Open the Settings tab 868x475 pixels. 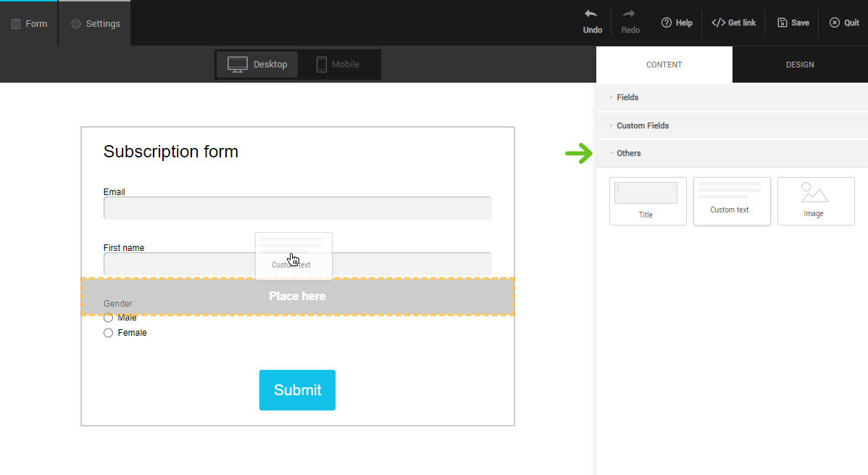95,23
